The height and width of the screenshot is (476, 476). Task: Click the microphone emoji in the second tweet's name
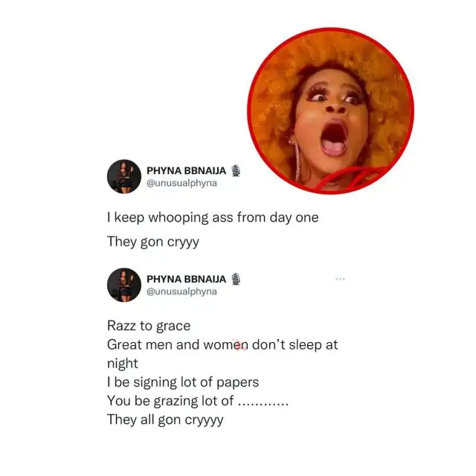coord(236,279)
